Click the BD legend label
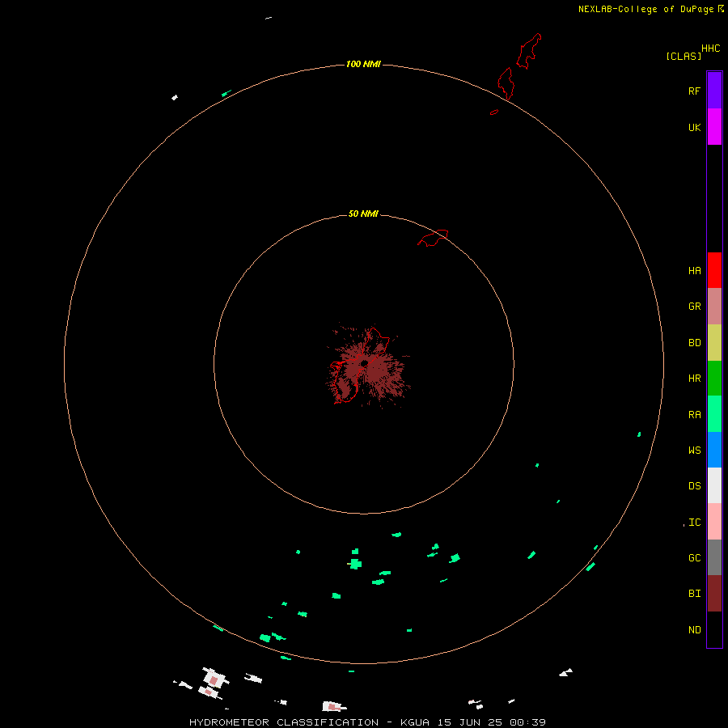 pyautogui.click(x=694, y=343)
